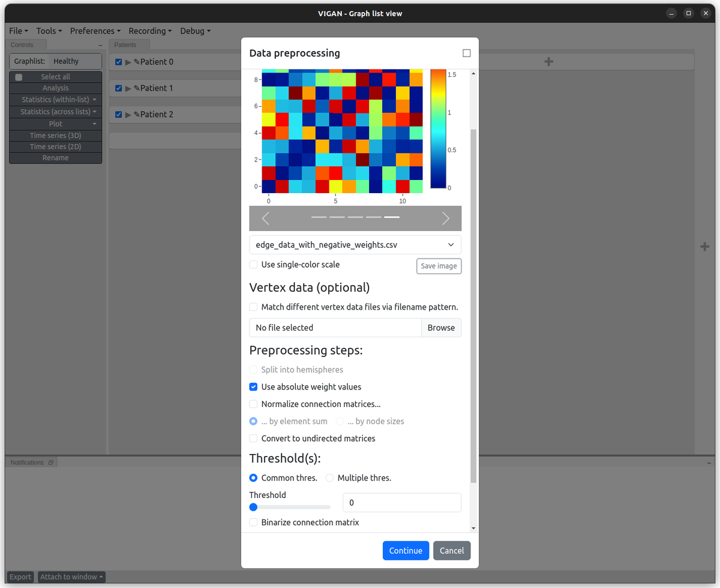Image resolution: width=720 pixels, height=588 pixels.
Task: Click the pencil edit icon for Patient 1
Action: click(137, 88)
